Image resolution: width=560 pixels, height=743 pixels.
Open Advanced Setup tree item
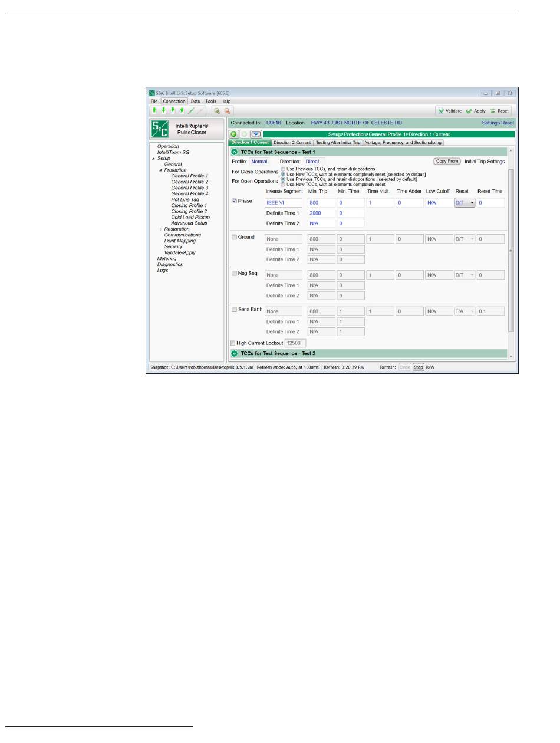[x=189, y=223]
